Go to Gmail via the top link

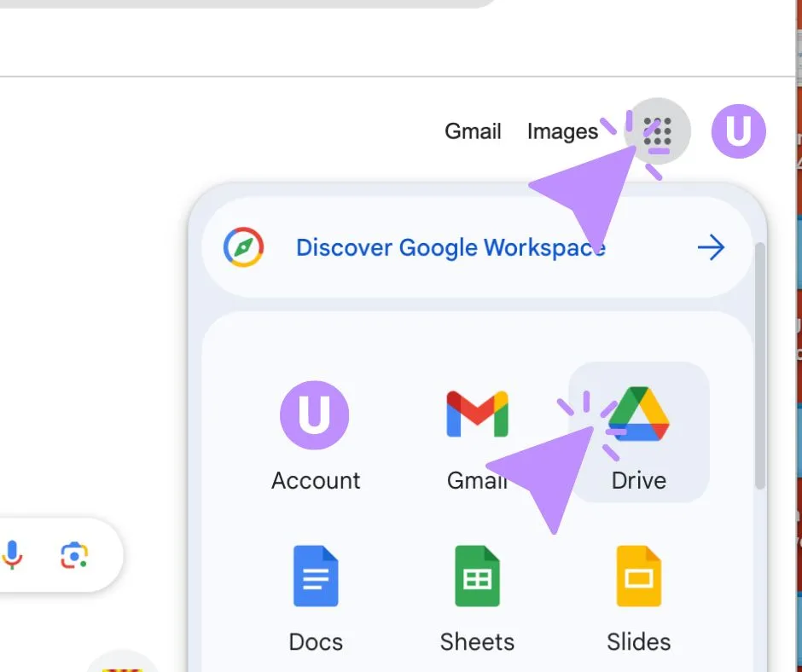click(x=473, y=131)
